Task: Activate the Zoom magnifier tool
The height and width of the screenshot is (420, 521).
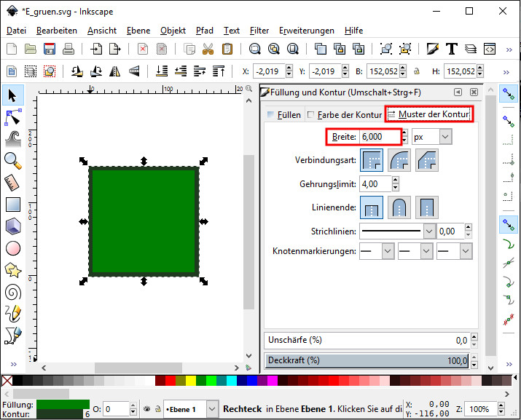Action: point(13,161)
